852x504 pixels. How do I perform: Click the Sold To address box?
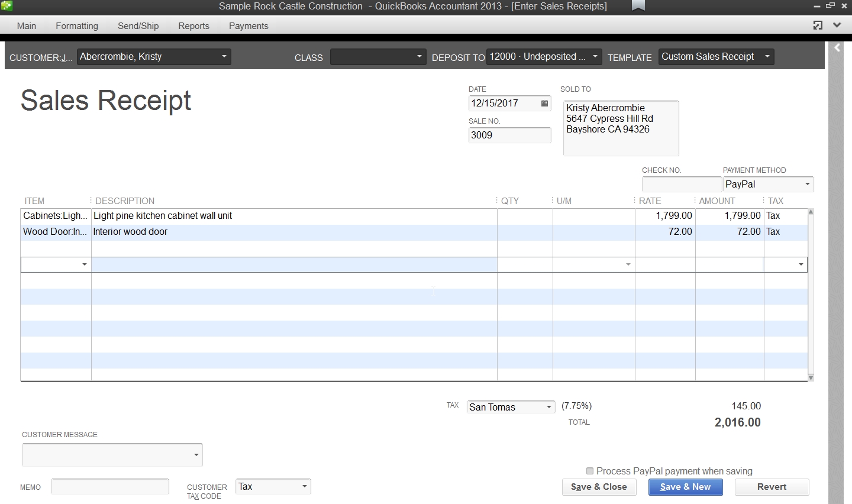coord(621,128)
